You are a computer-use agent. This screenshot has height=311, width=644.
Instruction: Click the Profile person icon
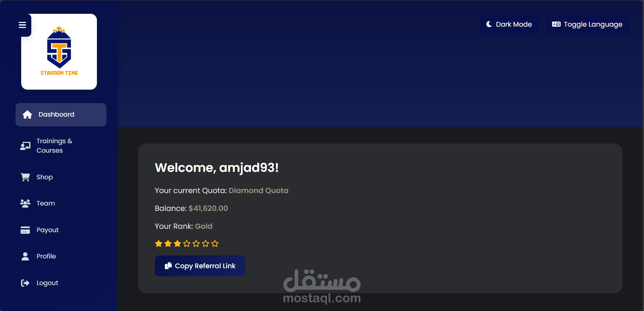tap(25, 256)
